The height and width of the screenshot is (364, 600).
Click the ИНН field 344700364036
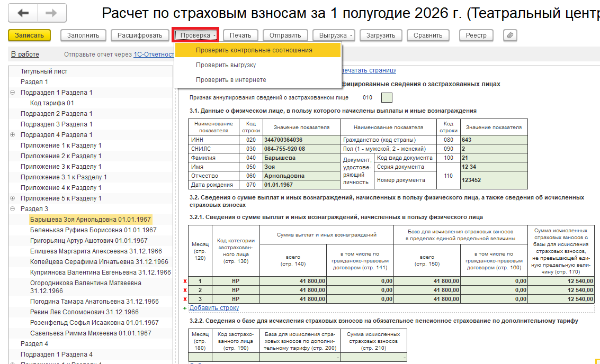[301, 140]
